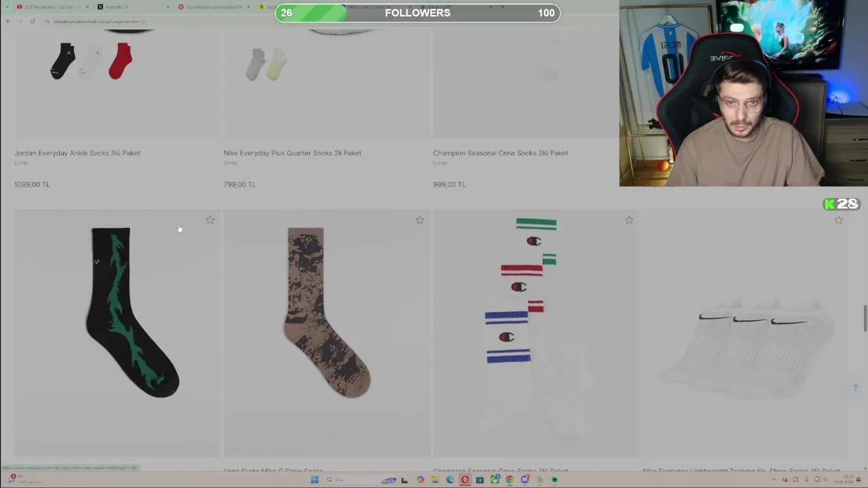868x488 pixels.
Task: Click the 999,00 TL price
Action: [x=449, y=184]
